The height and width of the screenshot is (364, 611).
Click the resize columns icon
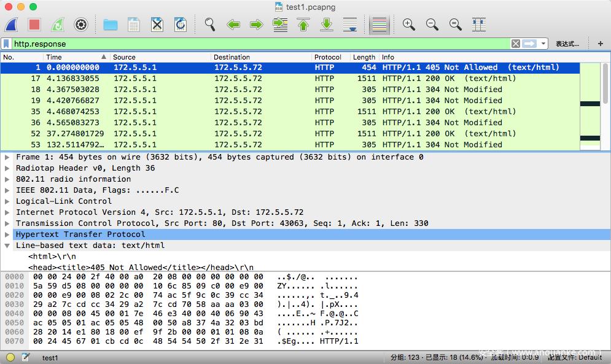[x=479, y=25]
